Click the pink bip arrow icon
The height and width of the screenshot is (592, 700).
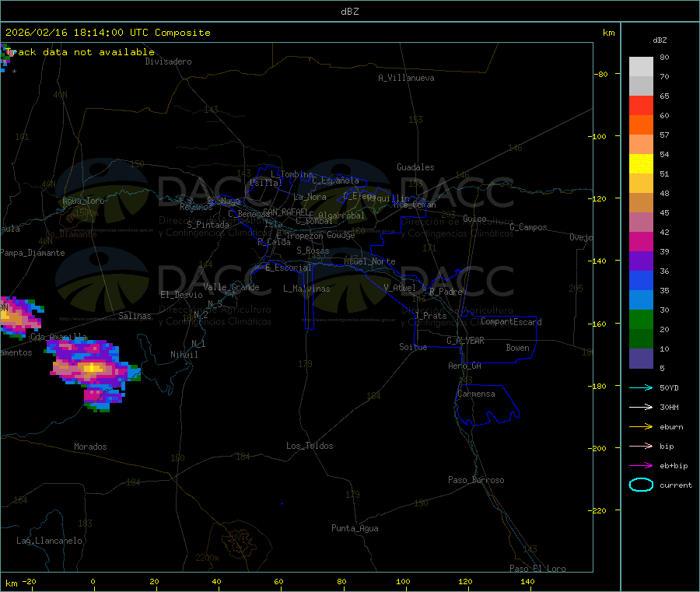click(641, 446)
